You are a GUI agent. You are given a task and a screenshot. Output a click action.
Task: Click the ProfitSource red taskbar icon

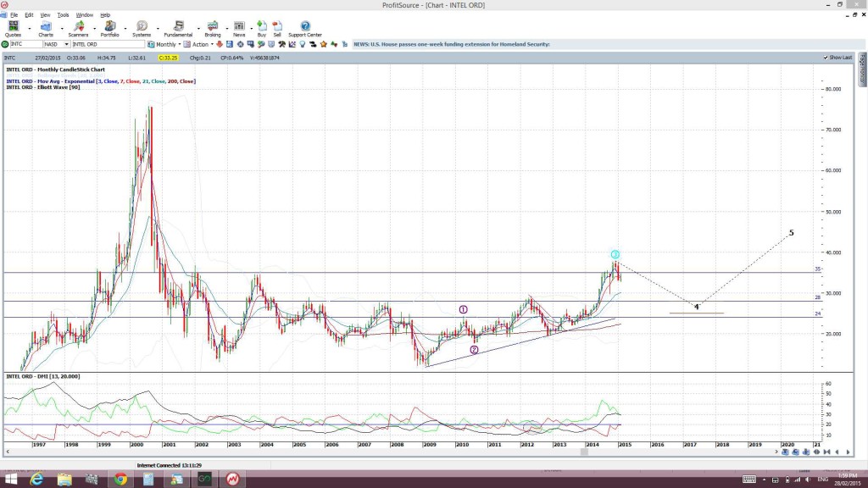[232, 480]
